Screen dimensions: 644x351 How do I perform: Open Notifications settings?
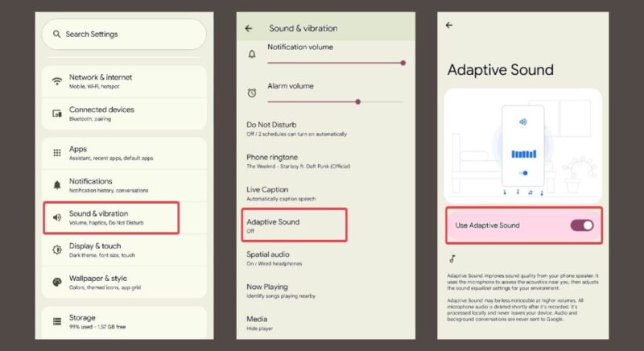tap(124, 185)
